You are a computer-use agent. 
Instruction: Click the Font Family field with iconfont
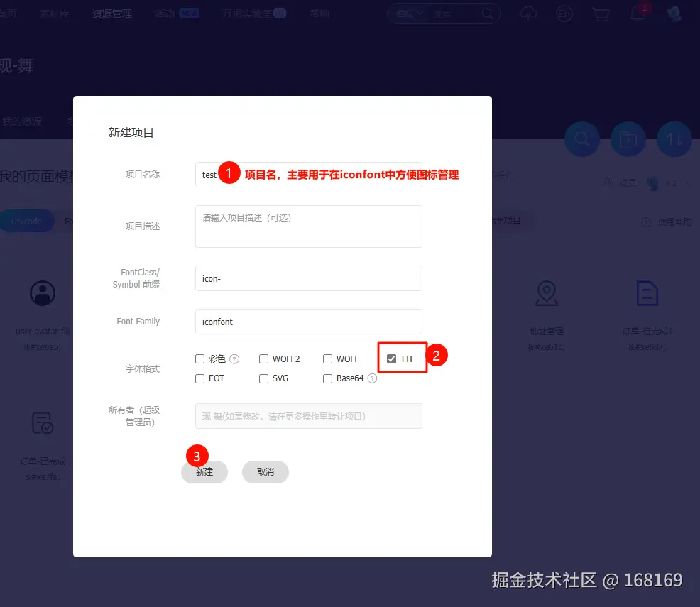point(309,322)
